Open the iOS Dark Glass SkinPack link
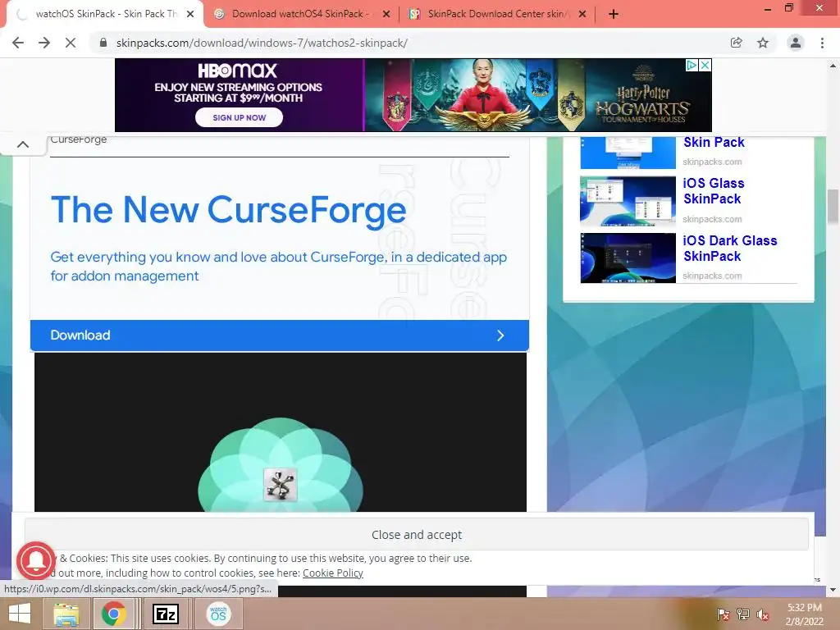Screen dimensions: 840x630 [729, 248]
